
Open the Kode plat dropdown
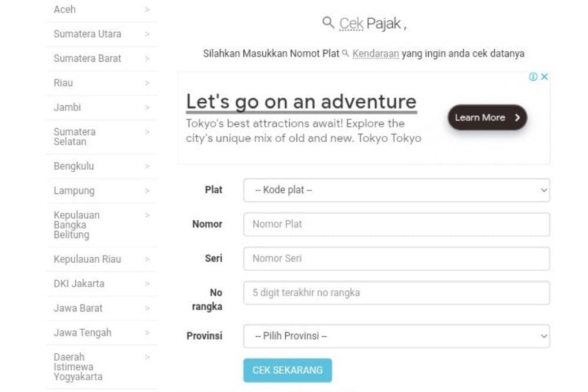396,190
